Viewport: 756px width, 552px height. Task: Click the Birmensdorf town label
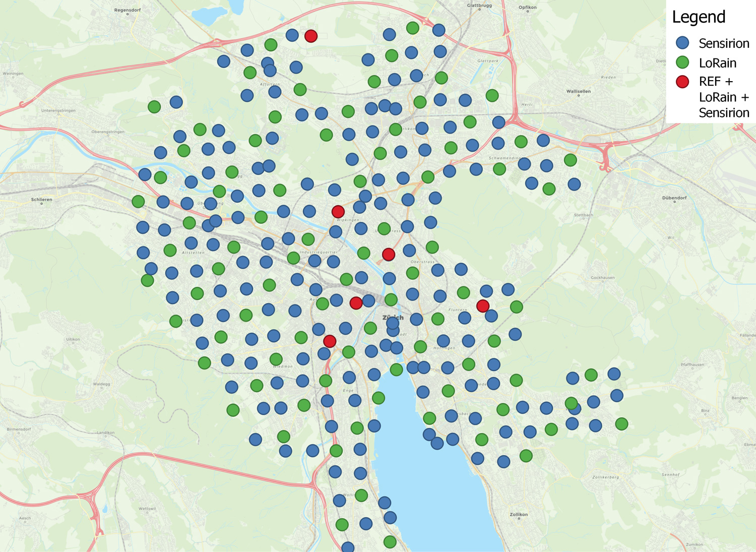tap(19, 430)
